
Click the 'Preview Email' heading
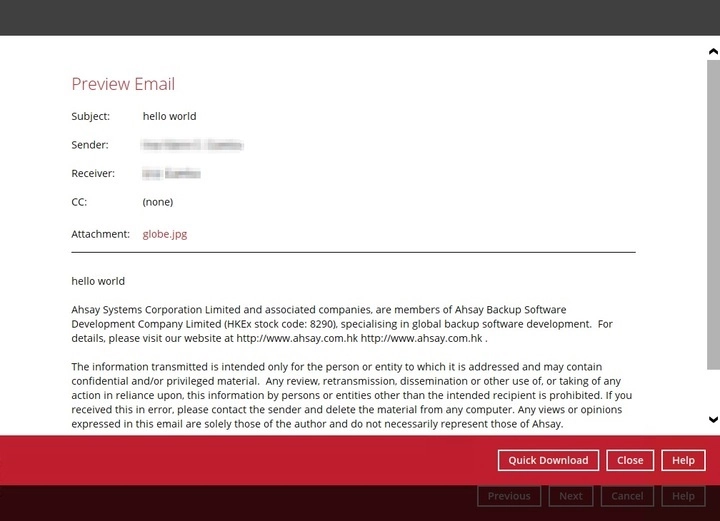(x=123, y=84)
